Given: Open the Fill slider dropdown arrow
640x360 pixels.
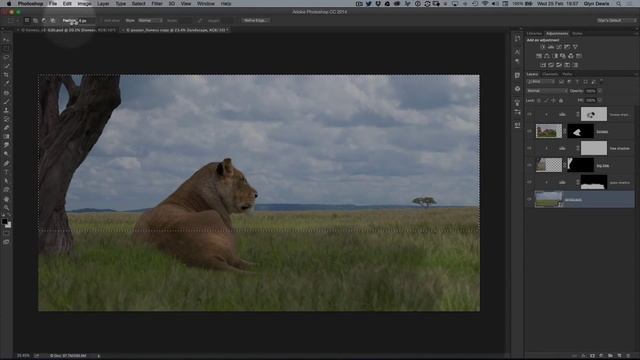Looking at the screenshot, I should 600,100.
